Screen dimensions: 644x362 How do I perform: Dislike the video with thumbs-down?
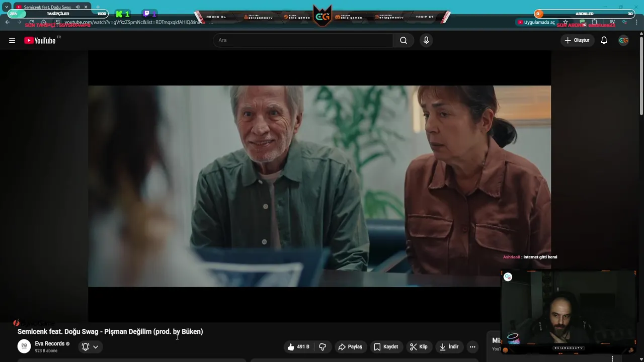click(323, 347)
